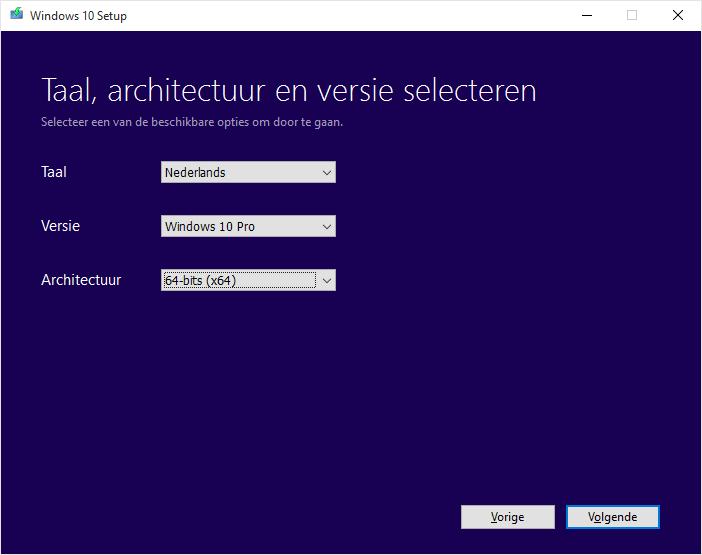Expand the Taal dropdown using its chevron arrow
This screenshot has height=555, width=702.
coord(327,173)
